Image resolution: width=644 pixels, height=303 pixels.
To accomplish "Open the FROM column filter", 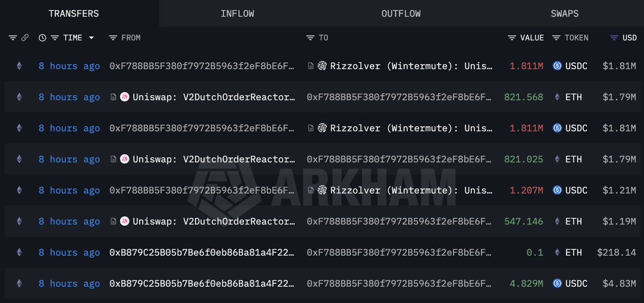I will click(113, 38).
